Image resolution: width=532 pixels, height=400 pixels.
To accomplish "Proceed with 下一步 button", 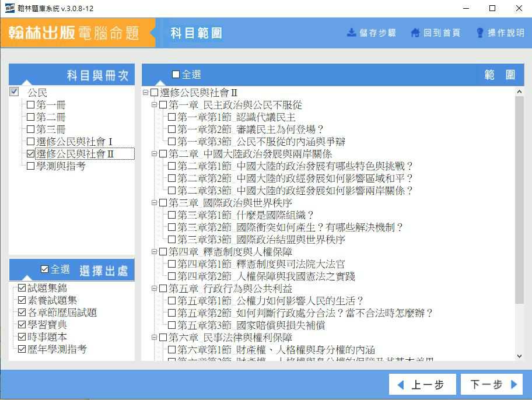I will [492, 384].
